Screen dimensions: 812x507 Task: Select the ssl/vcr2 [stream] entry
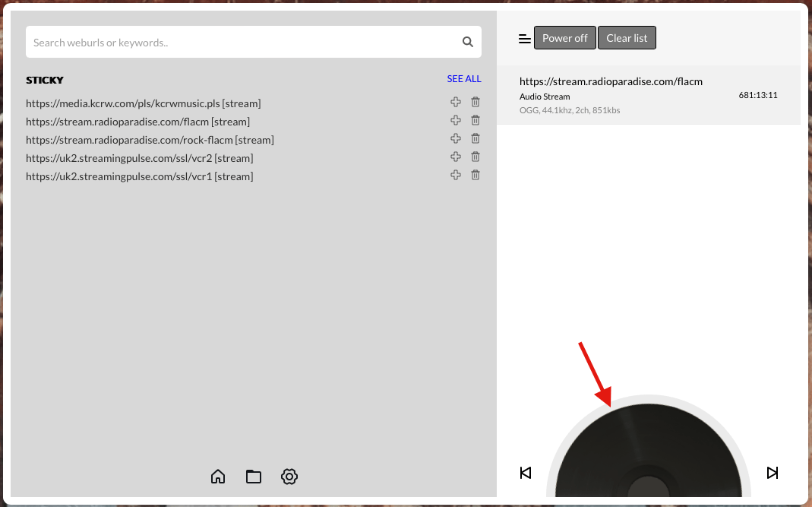pyautogui.click(x=140, y=157)
